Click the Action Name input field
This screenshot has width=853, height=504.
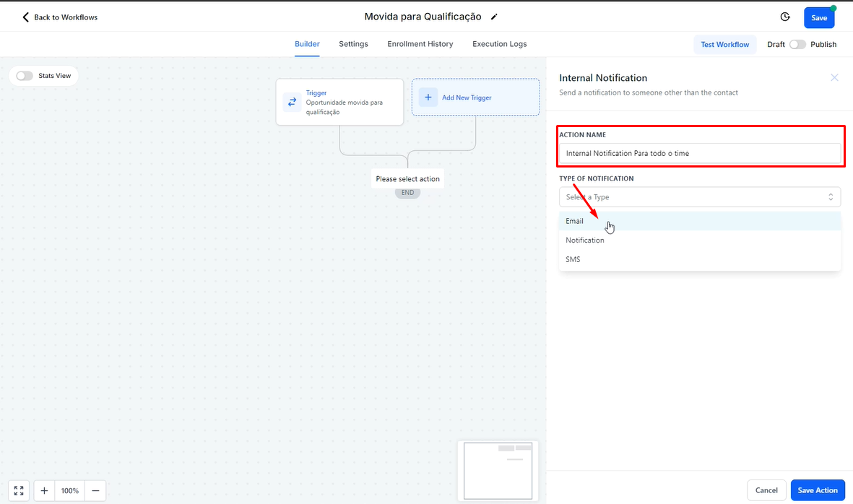699,153
